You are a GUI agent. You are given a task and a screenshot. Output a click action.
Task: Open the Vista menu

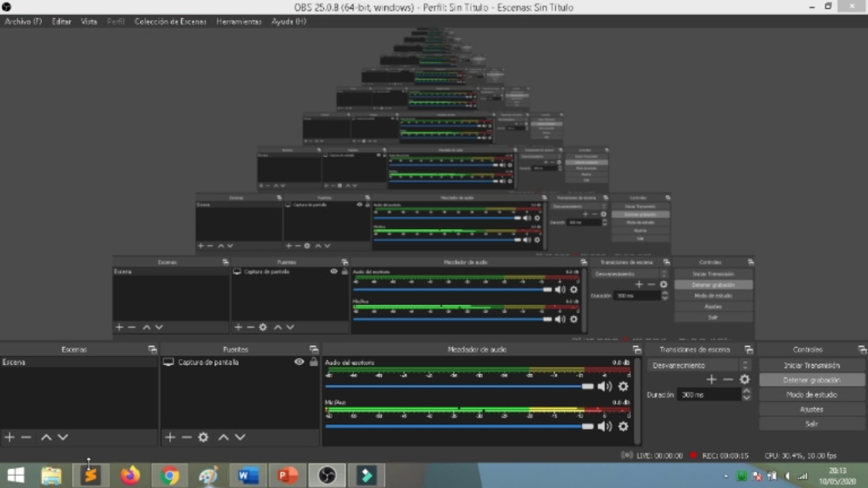(89, 22)
